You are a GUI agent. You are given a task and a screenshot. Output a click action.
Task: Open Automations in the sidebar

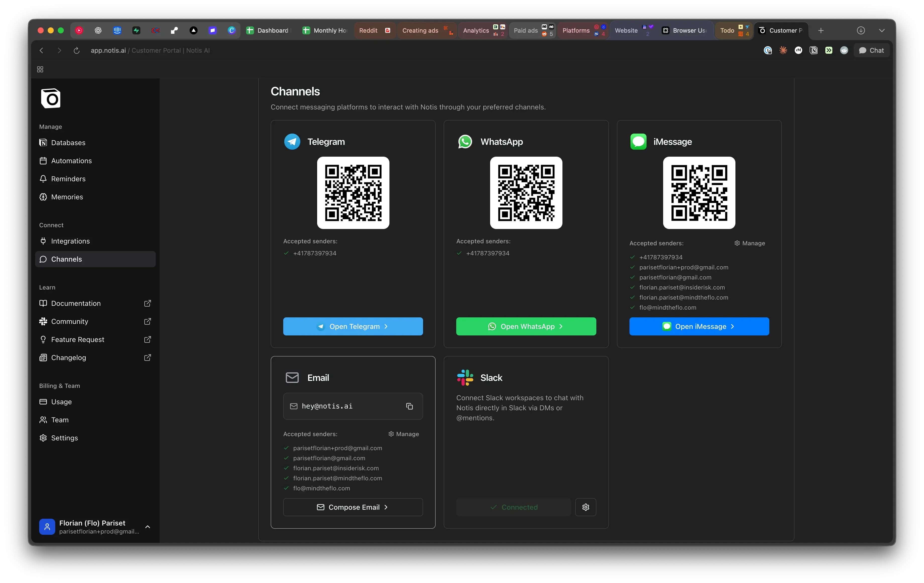coord(95,160)
